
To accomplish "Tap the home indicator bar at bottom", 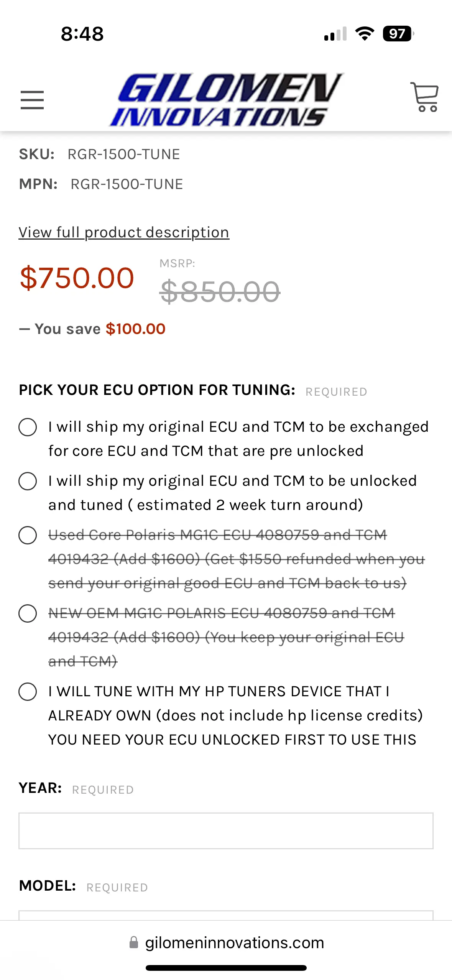I will [x=226, y=968].
